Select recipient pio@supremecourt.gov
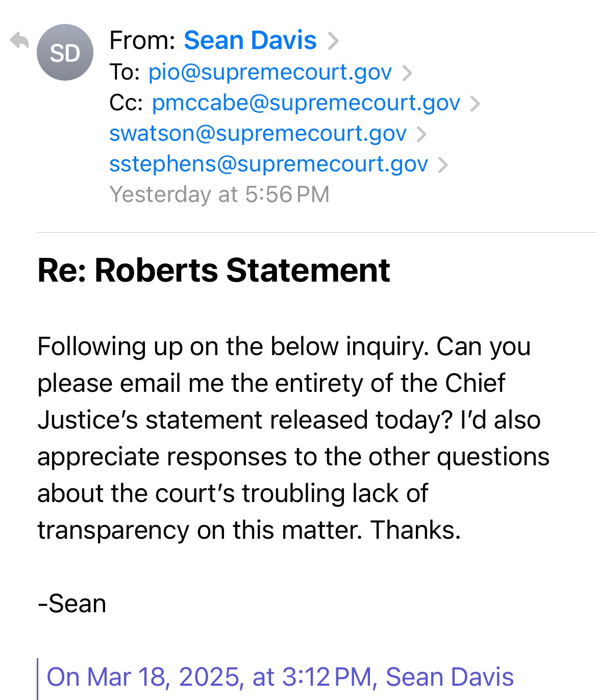Viewport: 597px width, 700px height. (270, 72)
